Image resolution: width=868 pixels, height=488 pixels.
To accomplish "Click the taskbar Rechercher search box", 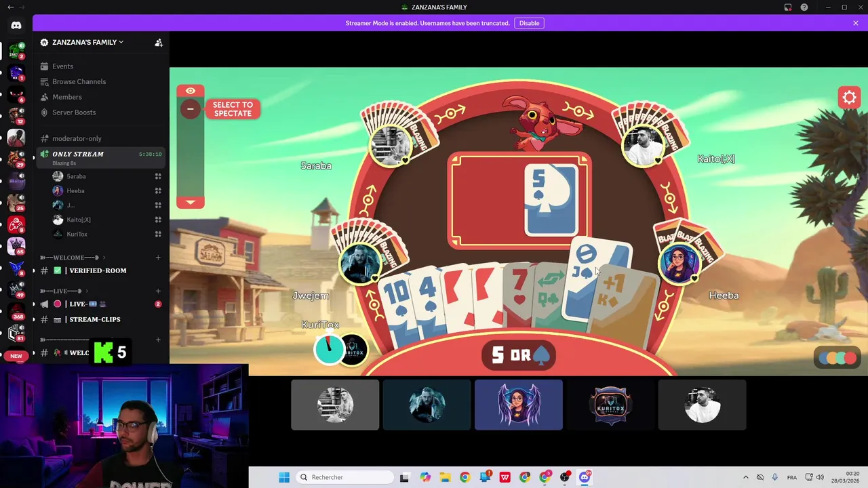I will [344, 477].
